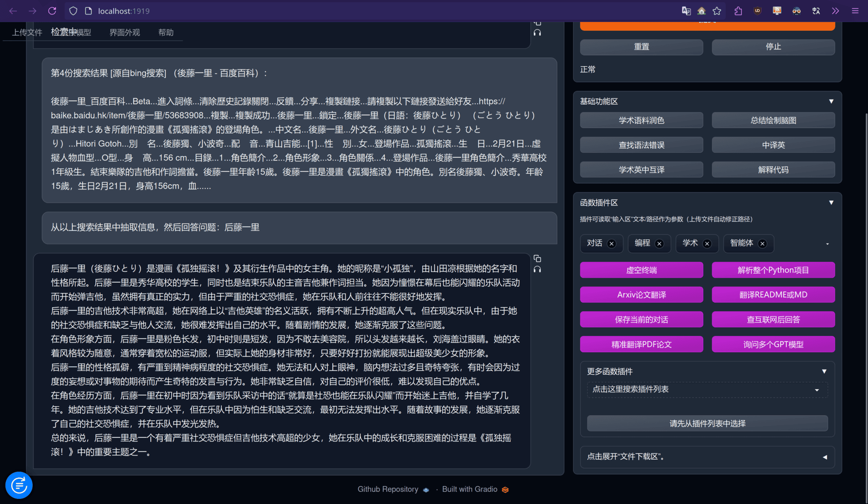Remove the 编程 tag
Image resolution: width=868 pixels, height=504 pixels.
(x=659, y=244)
